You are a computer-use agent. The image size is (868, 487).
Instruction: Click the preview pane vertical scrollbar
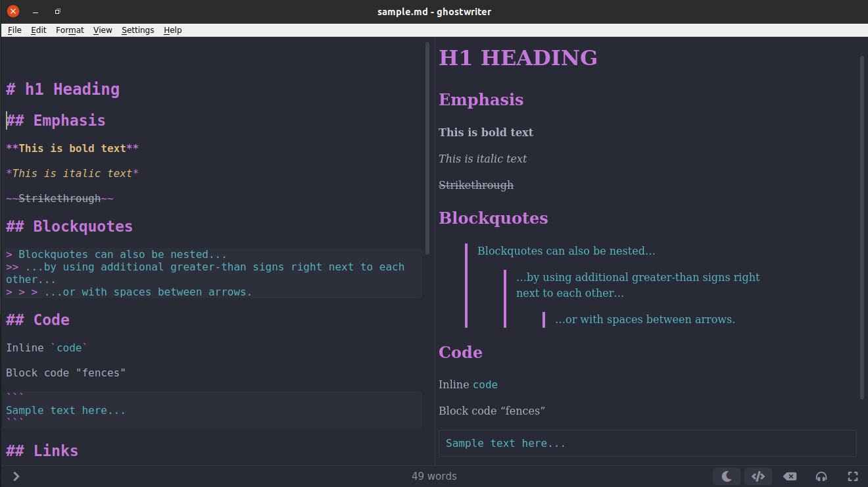(x=862, y=227)
